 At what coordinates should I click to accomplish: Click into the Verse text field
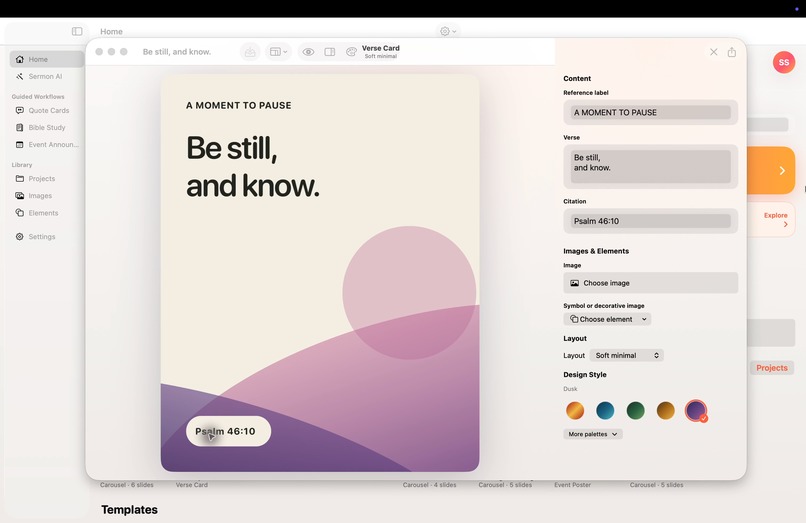(651, 166)
